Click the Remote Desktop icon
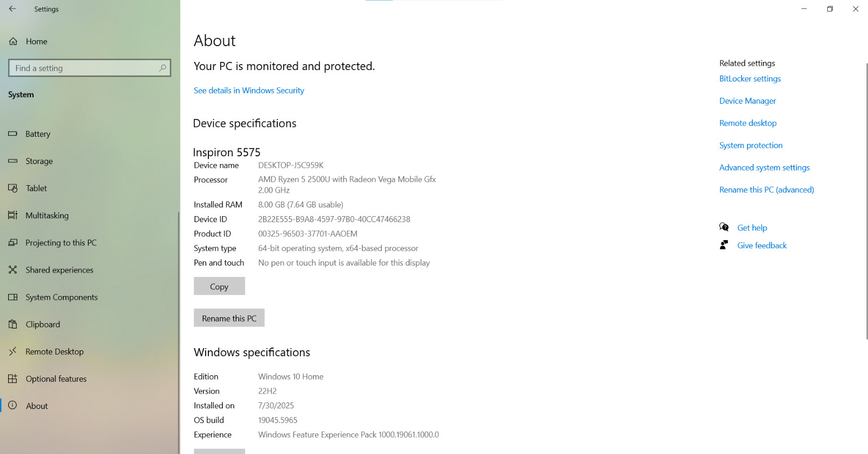Viewport: 868px width, 454px height. tap(12, 351)
